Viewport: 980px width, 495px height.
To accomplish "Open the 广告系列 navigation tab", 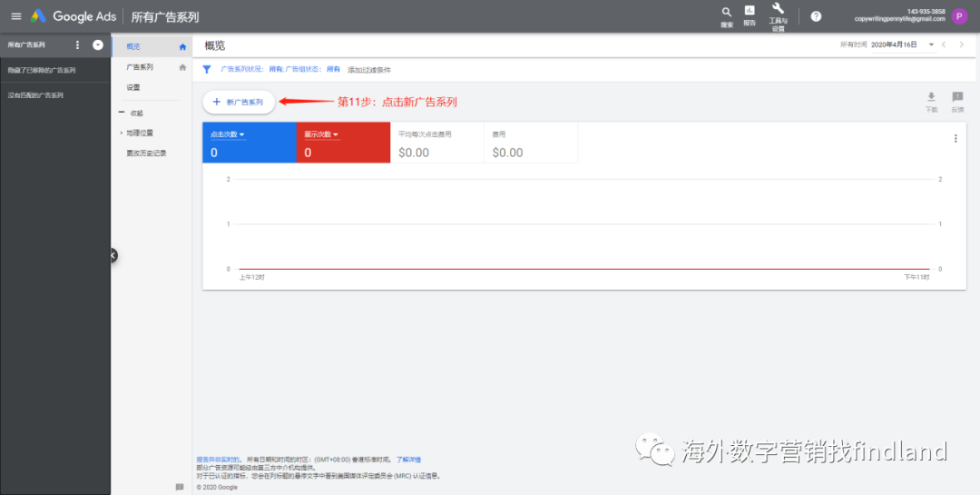I will pyautogui.click(x=140, y=67).
